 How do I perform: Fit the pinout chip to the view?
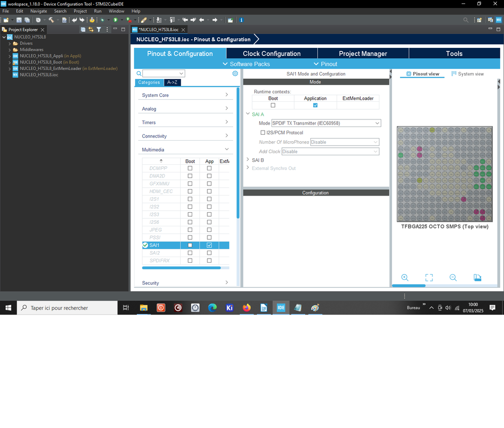click(429, 278)
